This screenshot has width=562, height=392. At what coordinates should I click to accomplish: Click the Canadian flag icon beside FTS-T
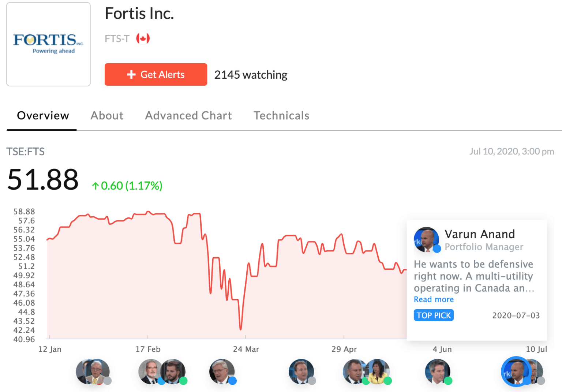(143, 38)
